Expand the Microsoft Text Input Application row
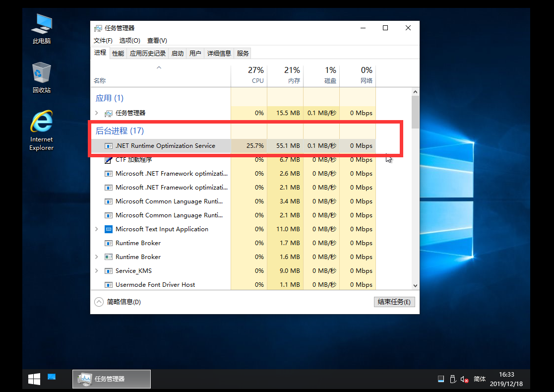 point(96,229)
